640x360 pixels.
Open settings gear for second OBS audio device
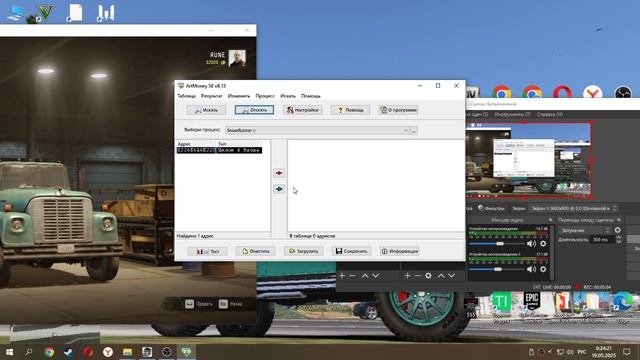click(x=543, y=269)
